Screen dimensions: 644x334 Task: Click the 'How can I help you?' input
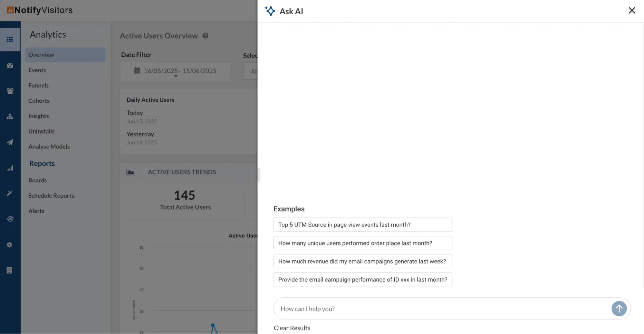(441, 309)
